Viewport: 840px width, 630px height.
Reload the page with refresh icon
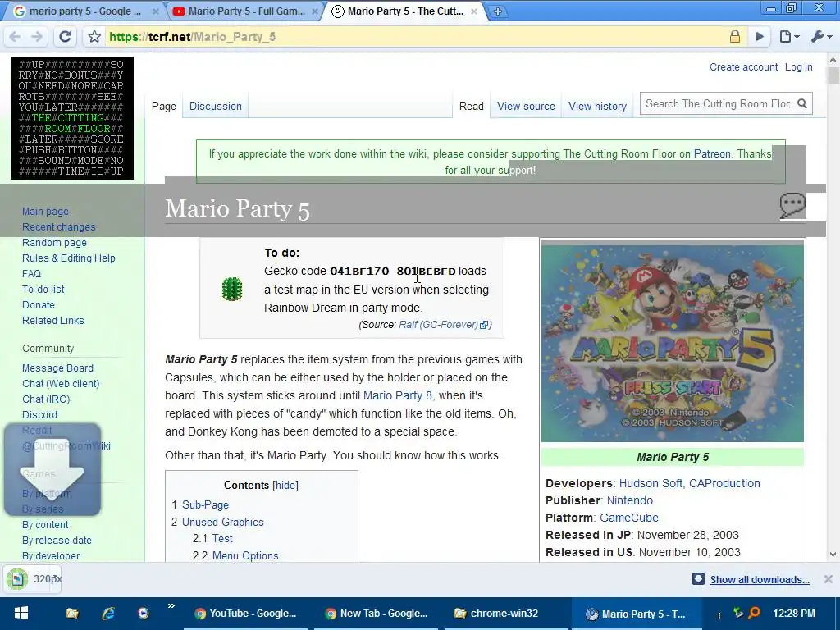[66, 36]
